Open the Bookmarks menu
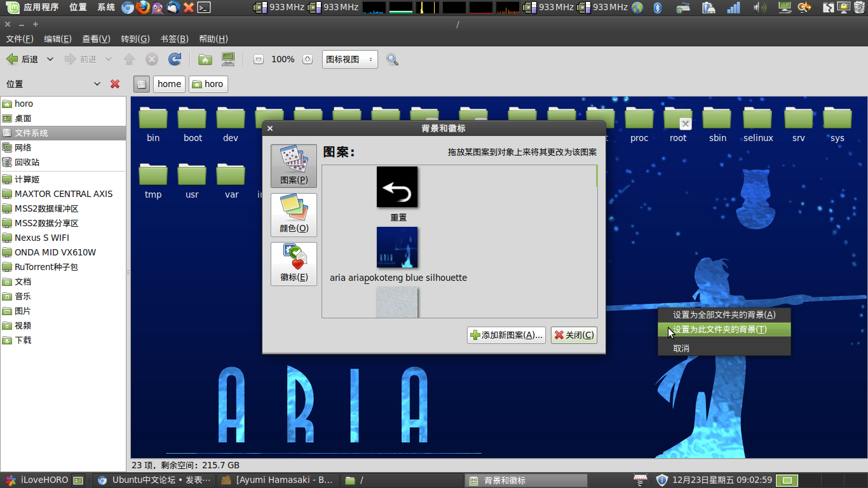Image resolution: width=868 pixels, height=488 pixels. click(174, 39)
